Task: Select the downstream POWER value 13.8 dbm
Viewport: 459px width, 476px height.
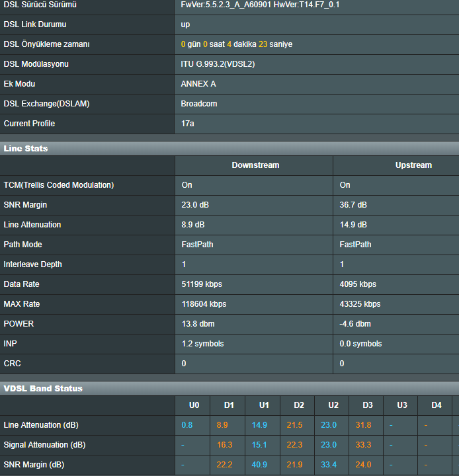Action: coord(198,324)
